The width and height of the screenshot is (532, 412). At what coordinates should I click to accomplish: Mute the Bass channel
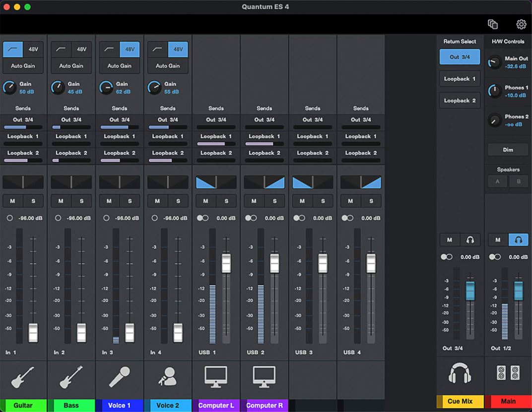point(61,201)
